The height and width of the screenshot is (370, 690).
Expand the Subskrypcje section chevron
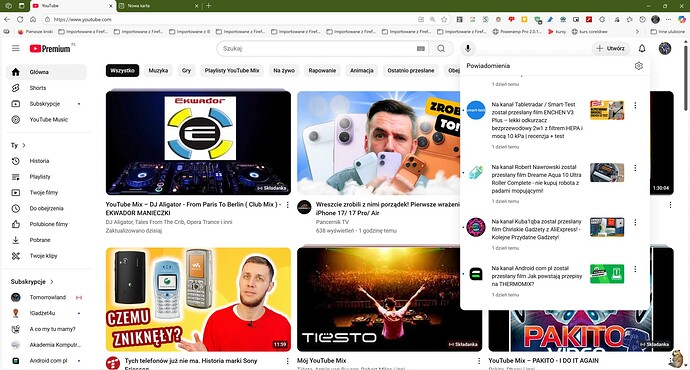[51, 282]
